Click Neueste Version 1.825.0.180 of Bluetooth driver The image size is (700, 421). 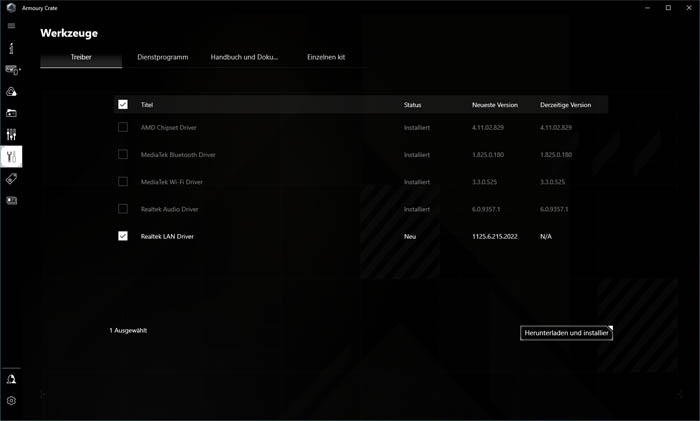(488, 155)
